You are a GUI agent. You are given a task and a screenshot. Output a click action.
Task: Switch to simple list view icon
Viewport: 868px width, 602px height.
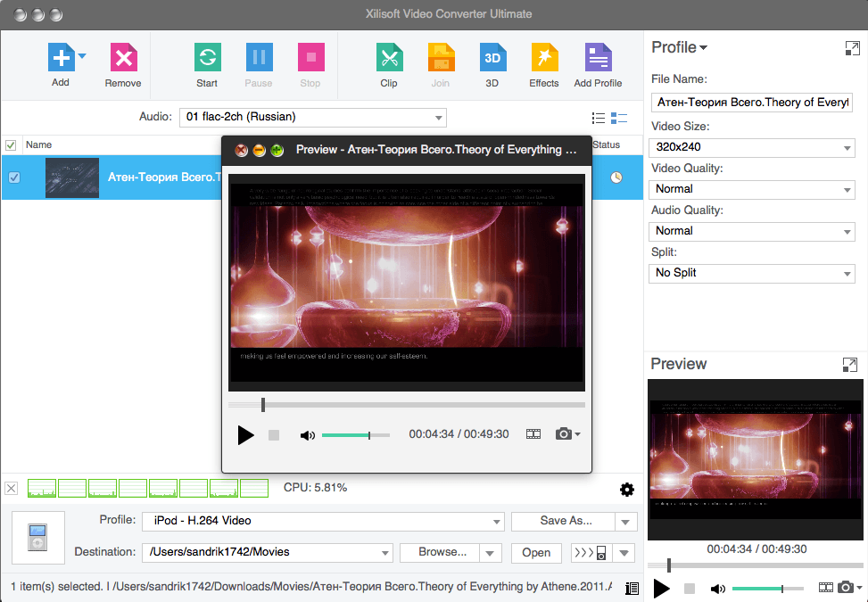599,118
